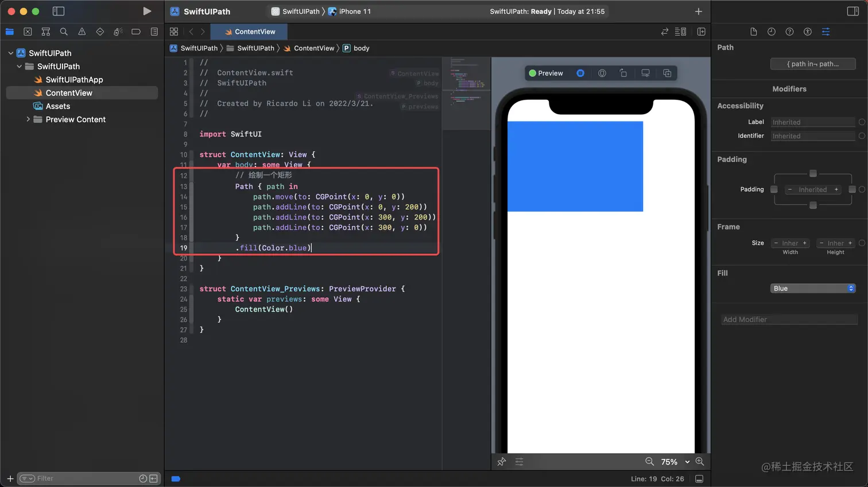The width and height of the screenshot is (868, 487).
Task: Toggle left padding checkbox
Action: (x=774, y=189)
